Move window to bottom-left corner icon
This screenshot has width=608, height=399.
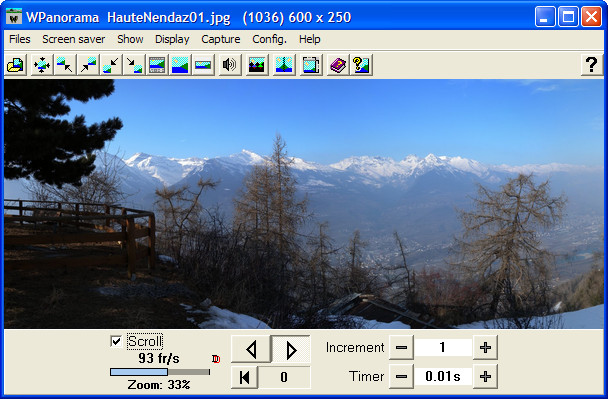[x=111, y=65]
